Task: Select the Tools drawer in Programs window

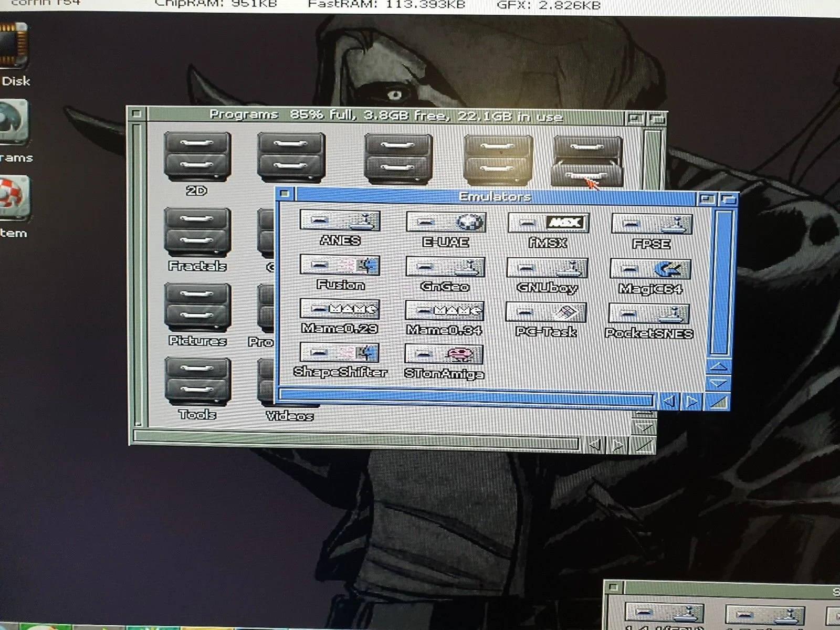Action: 197,382
